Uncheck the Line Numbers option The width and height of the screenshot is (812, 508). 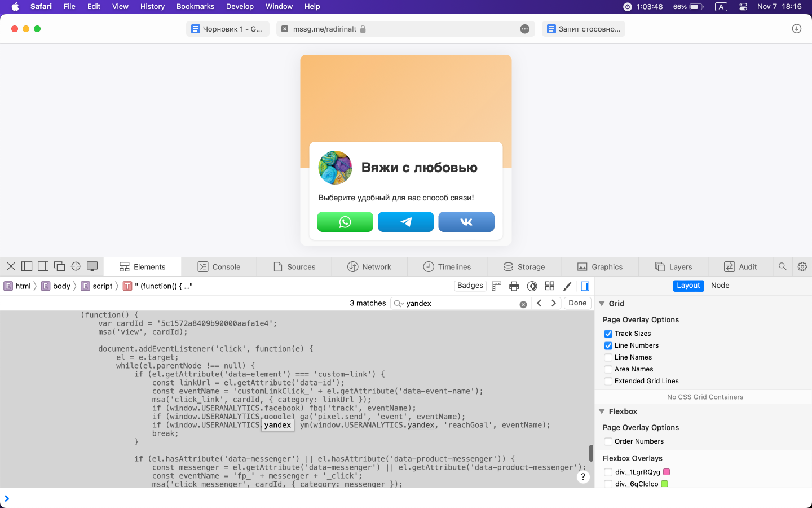coord(608,345)
